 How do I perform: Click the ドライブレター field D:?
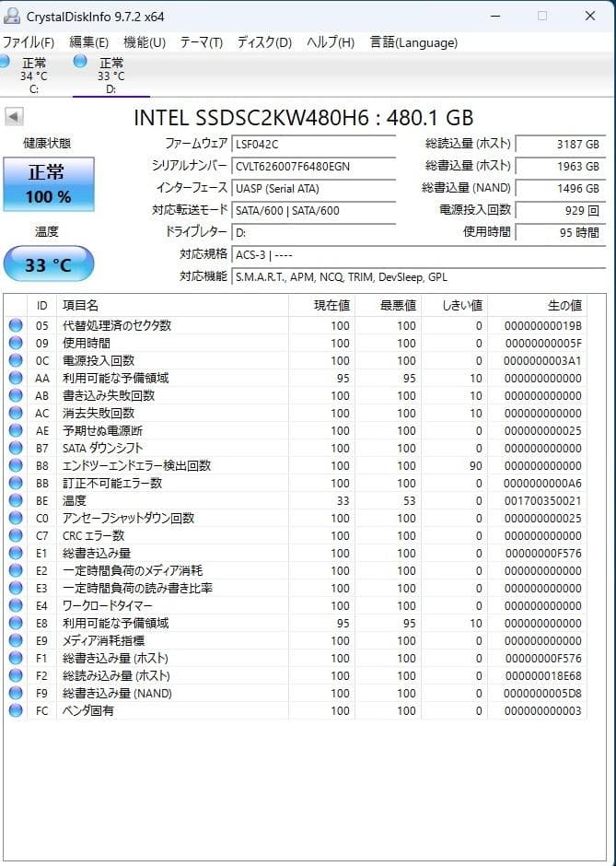pyautogui.click(x=313, y=232)
